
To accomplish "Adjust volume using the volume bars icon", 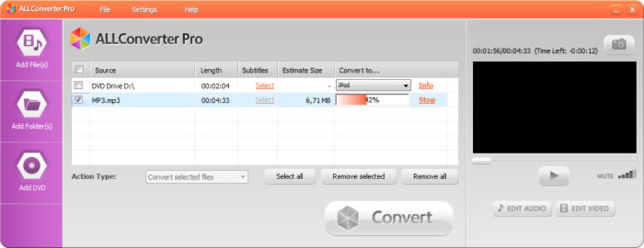I will point(627,175).
